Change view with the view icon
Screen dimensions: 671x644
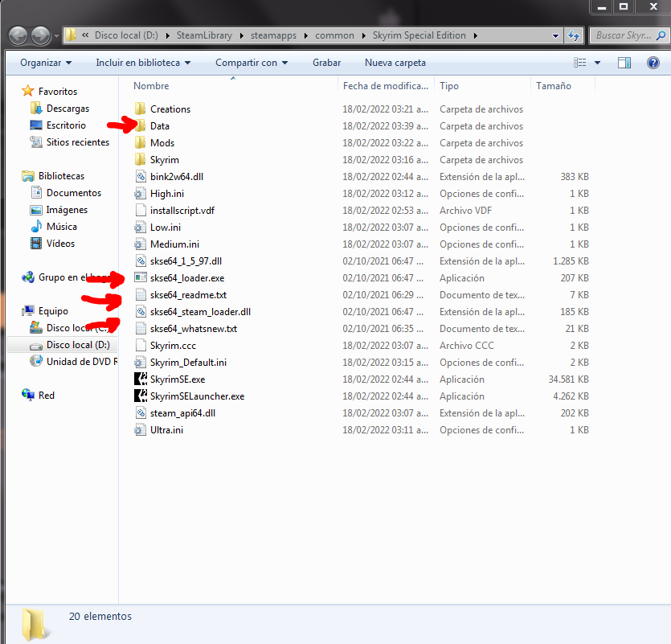click(580, 63)
